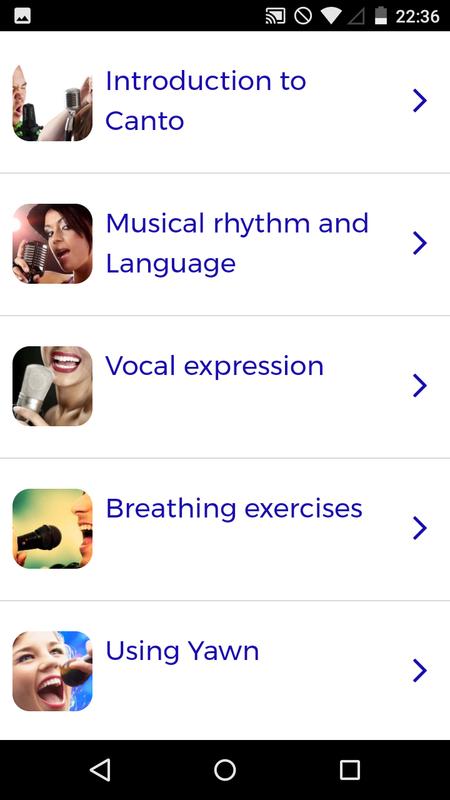
Task: Tap the Using Yawn thumbnail picture
Action: 53,671
